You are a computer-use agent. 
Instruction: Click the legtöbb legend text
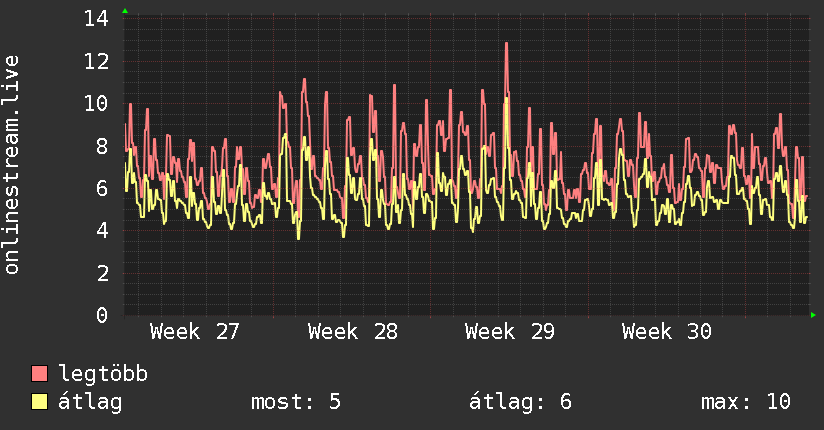pos(103,374)
